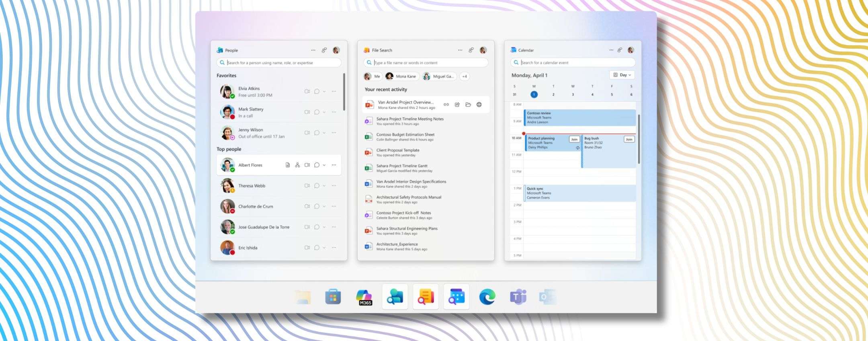Click link icon in File Search header
Screen dimensions: 868x341
pos(471,50)
